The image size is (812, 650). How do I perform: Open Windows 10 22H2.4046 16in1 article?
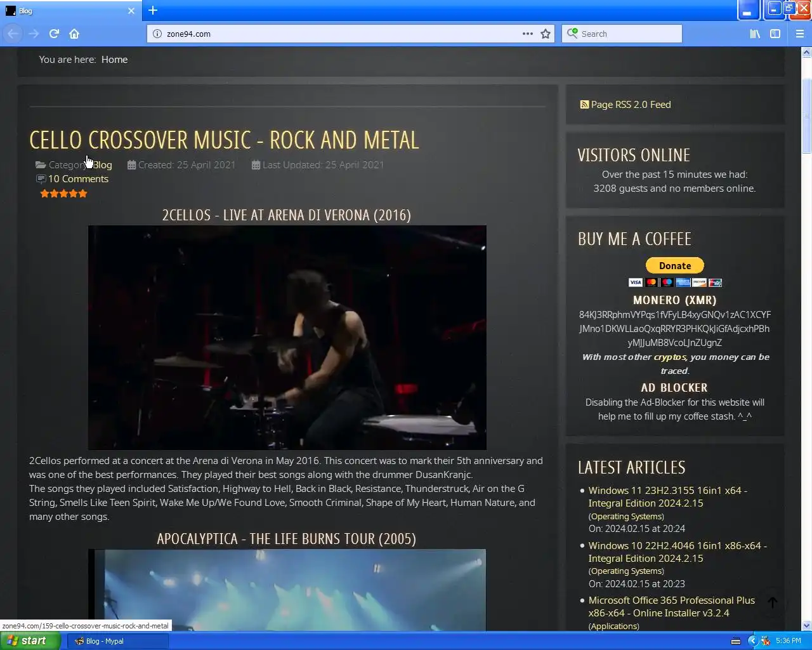677,552
